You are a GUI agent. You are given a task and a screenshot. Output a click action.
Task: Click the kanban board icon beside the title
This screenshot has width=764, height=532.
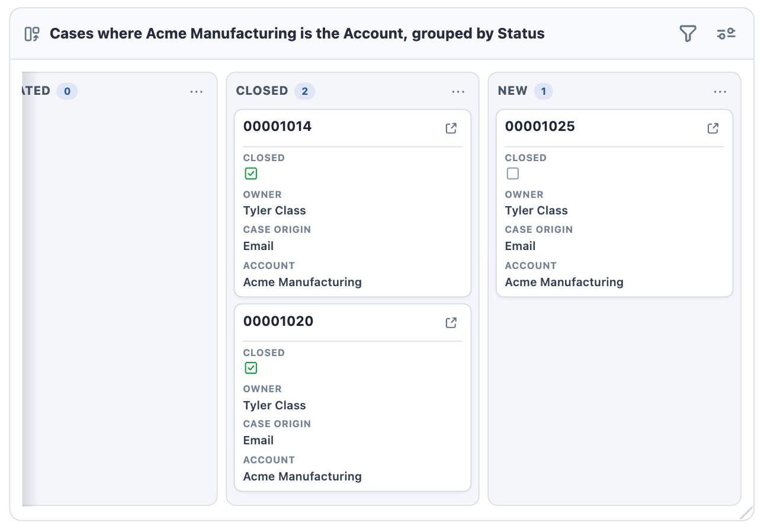pyautogui.click(x=32, y=34)
